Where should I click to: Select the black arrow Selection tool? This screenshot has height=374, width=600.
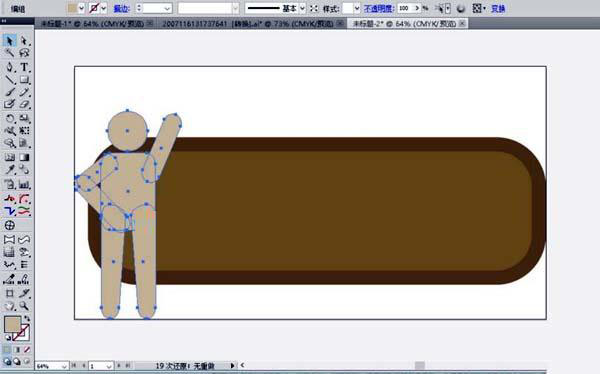tap(9, 41)
